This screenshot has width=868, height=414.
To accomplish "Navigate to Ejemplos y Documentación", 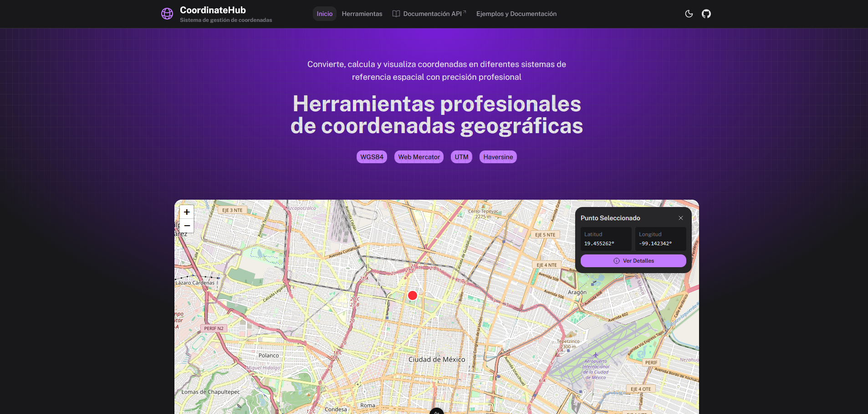I will pos(516,14).
